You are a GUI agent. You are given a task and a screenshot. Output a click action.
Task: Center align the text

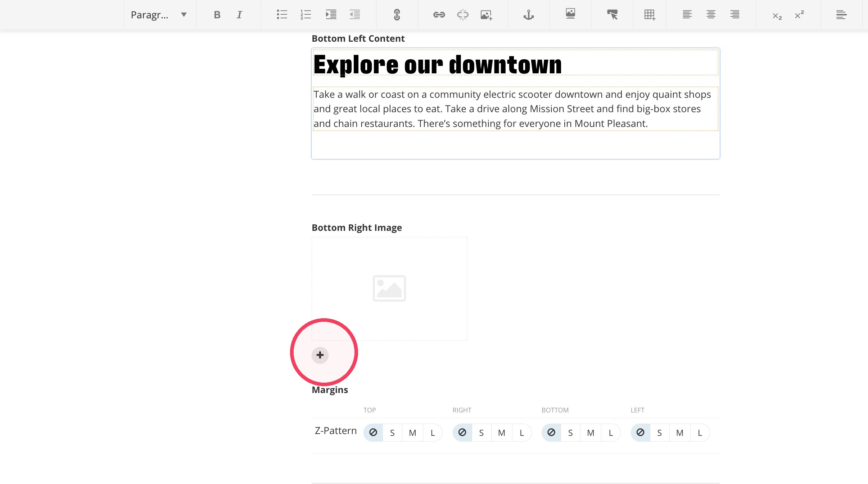(x=711, y=15)
